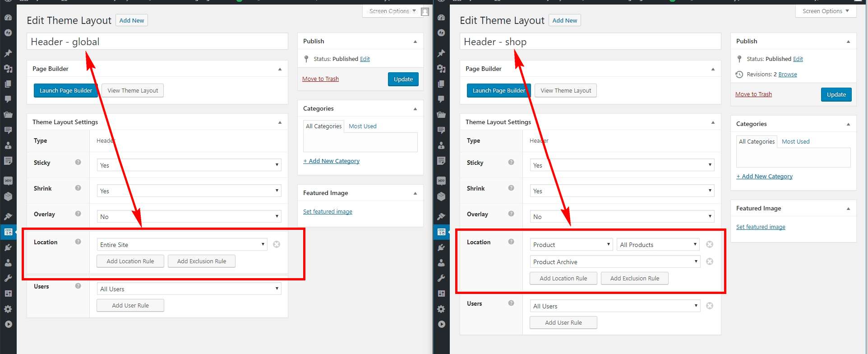Remove the All Users rule in Header - shop
Screen dimensions: 868x354
709,306
